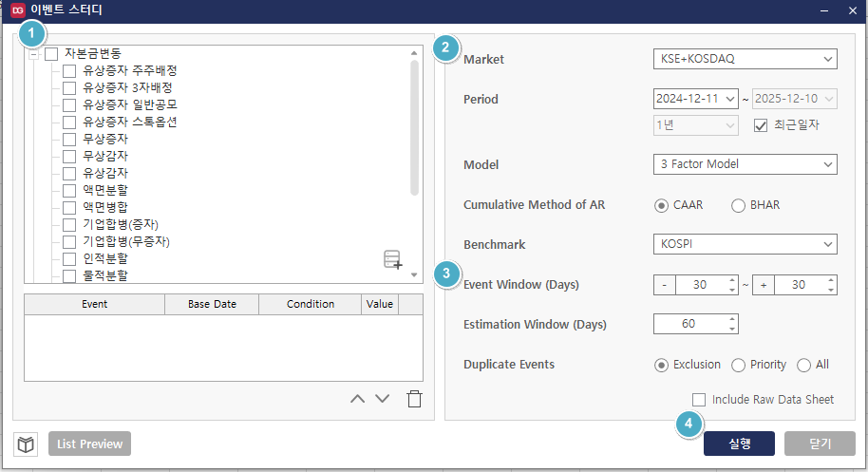Open the manual book icon
This screenshot has height=472, width=868.
click(x=26, y=444)
